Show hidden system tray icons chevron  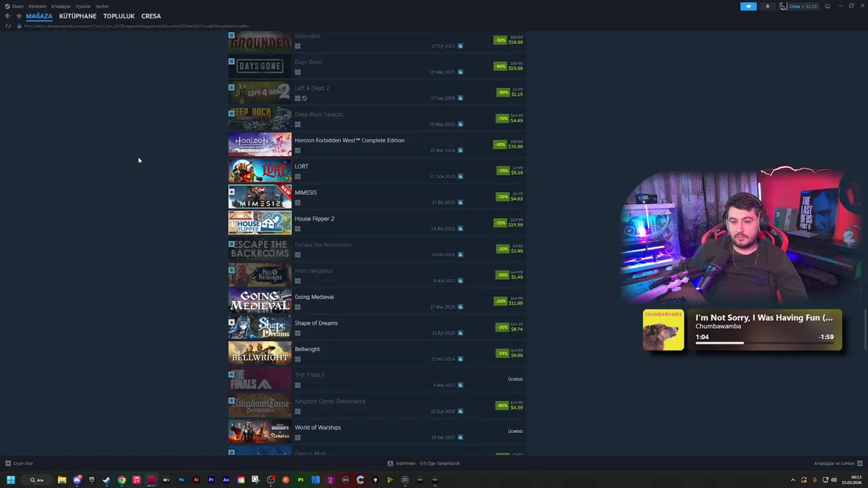pyautogui.click(x=793, y=480)
